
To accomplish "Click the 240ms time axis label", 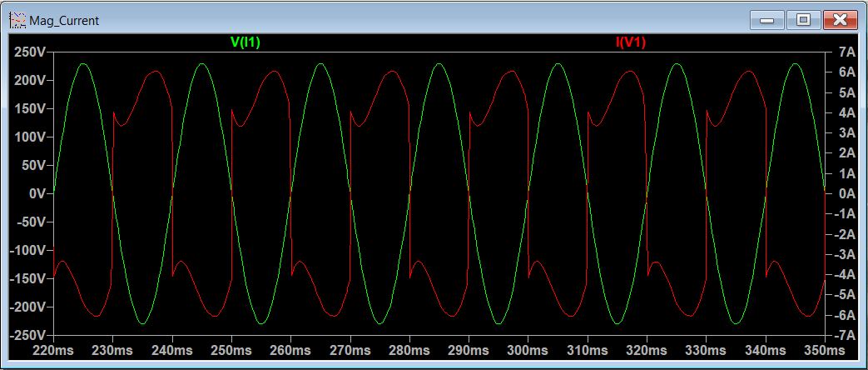I will pos(172,351).
